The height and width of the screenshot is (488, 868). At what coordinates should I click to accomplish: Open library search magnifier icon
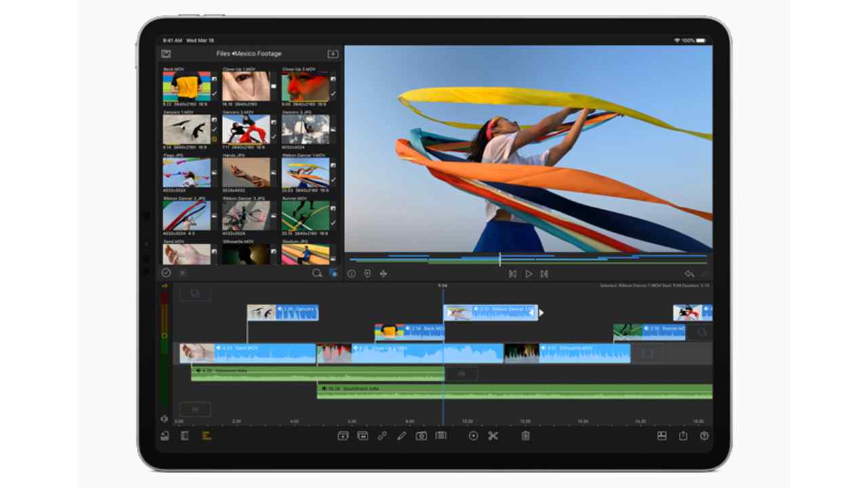(317, 273)
